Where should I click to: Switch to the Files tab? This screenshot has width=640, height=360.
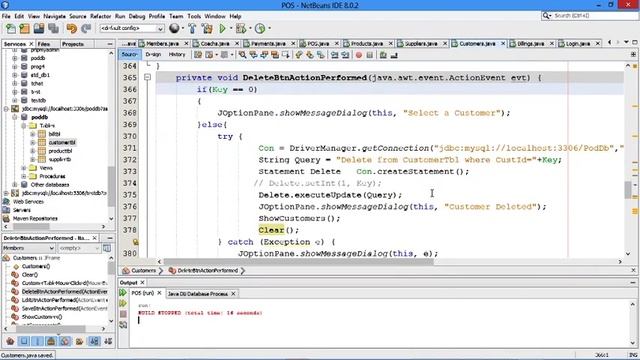point(44,44)
